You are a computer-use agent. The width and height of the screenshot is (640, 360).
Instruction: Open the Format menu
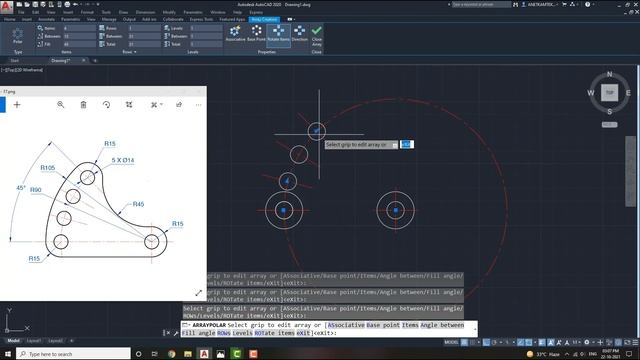pos(87,12)
